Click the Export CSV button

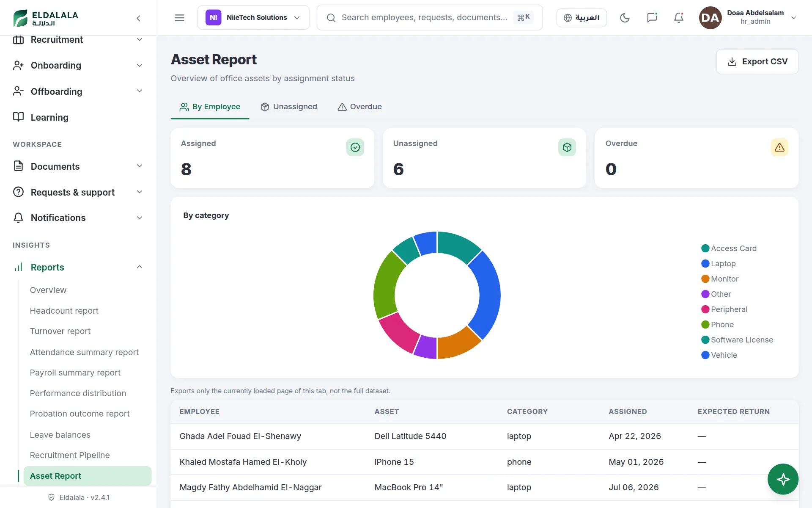click(757, 62)
